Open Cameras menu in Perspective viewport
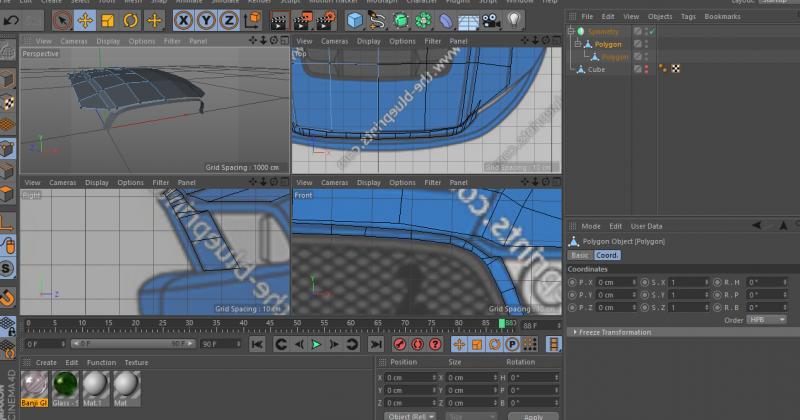This screenshot has width=800, height=420. 74,41
